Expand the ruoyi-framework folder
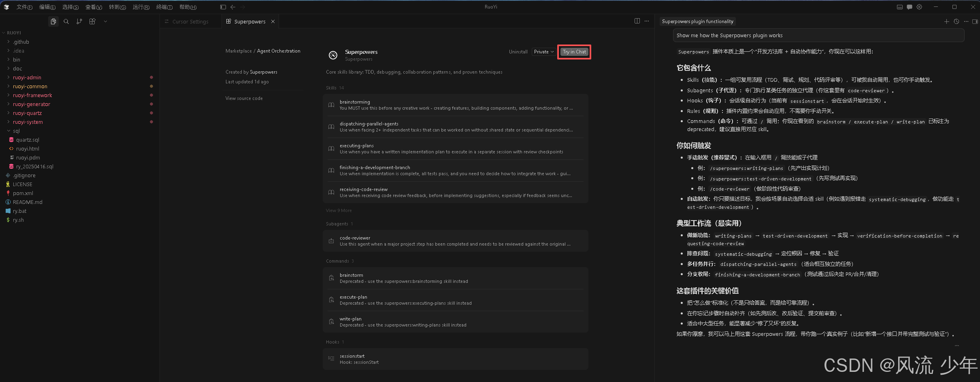The height and width of the screenshot is (382, 980). tap(80, 95)
